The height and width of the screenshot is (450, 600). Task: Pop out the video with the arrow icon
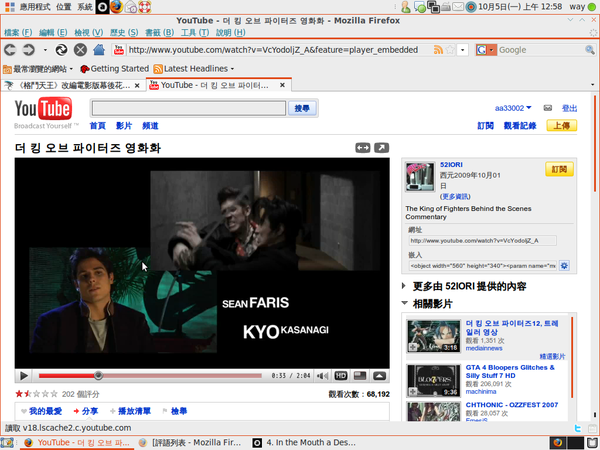382,148
